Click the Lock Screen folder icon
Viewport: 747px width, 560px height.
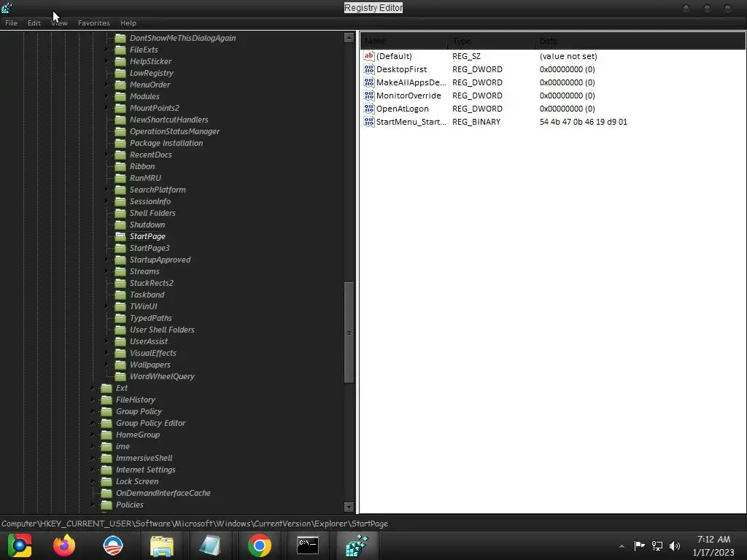pos(107,481)
